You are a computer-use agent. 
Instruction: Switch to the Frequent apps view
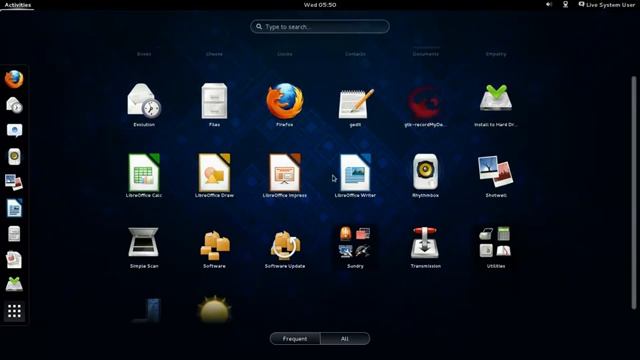pos(295,338)
